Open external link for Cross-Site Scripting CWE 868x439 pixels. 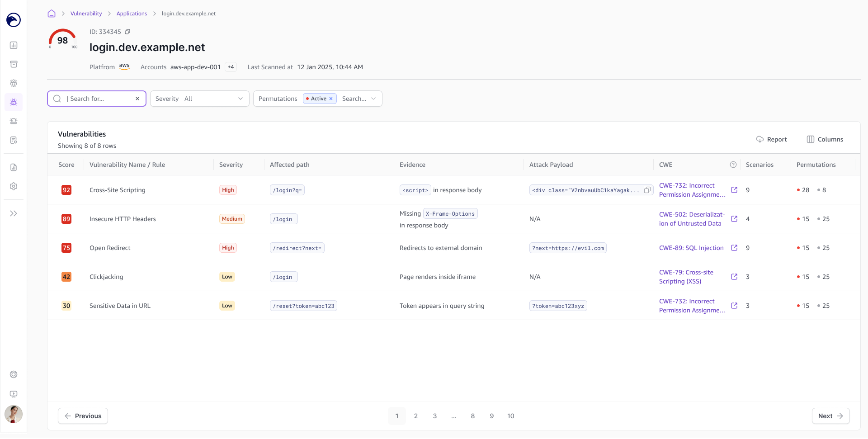point(734,190)
